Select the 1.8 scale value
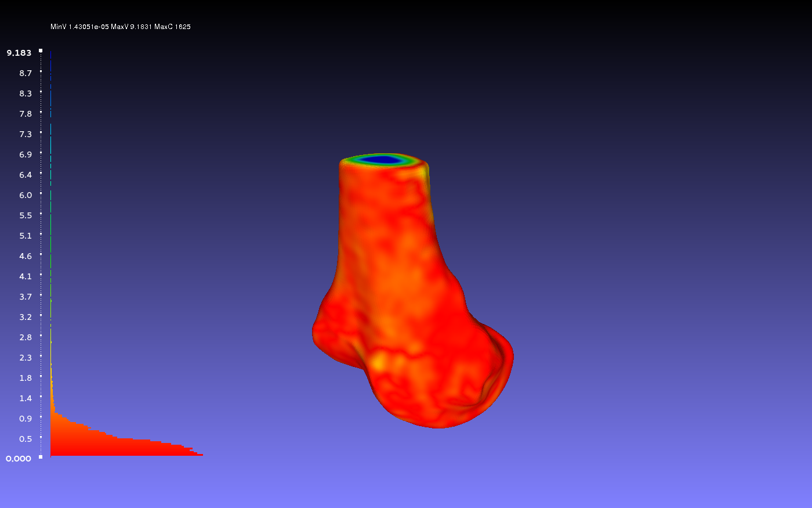The height and width of the screenshot is (508, 812). pos(26,378)
